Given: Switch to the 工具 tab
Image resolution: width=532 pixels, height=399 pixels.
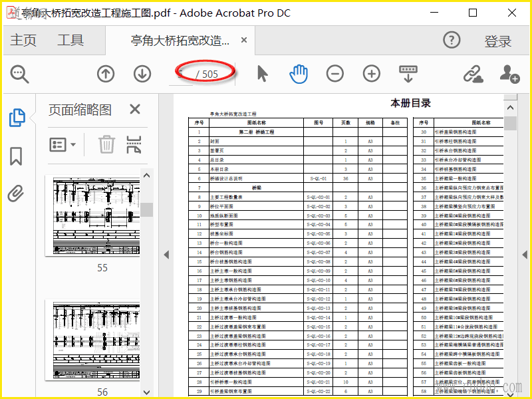Looking at the screenshot, I should 70,40.
